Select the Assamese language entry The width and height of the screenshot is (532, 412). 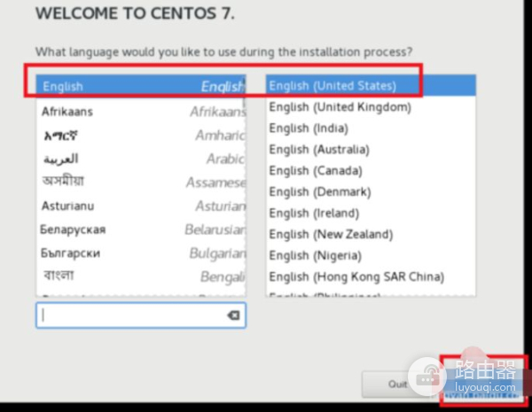[x=142, y=183]
